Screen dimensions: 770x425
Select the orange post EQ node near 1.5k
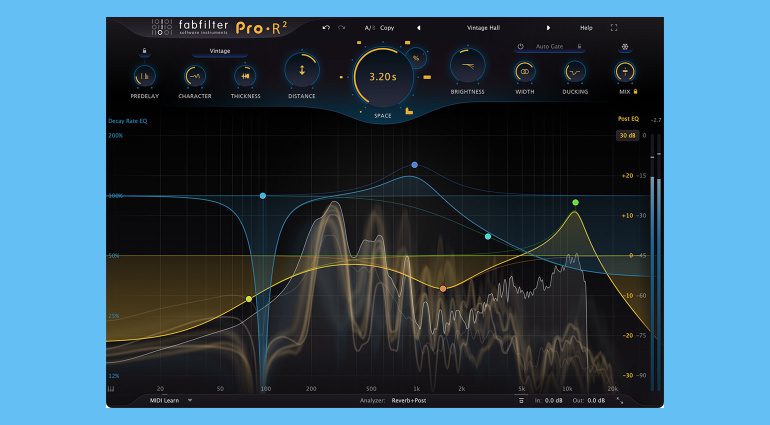pos(443,289)
